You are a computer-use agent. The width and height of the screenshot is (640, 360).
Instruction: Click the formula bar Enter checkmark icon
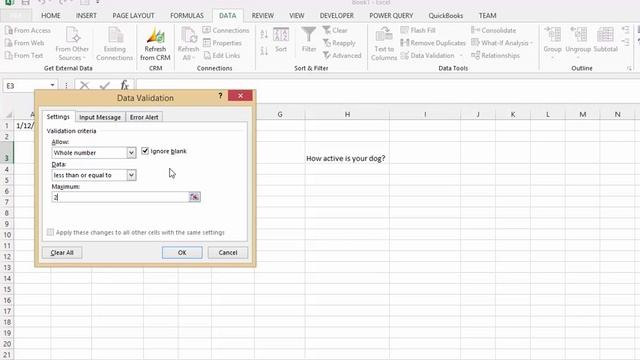pos(104,85)
